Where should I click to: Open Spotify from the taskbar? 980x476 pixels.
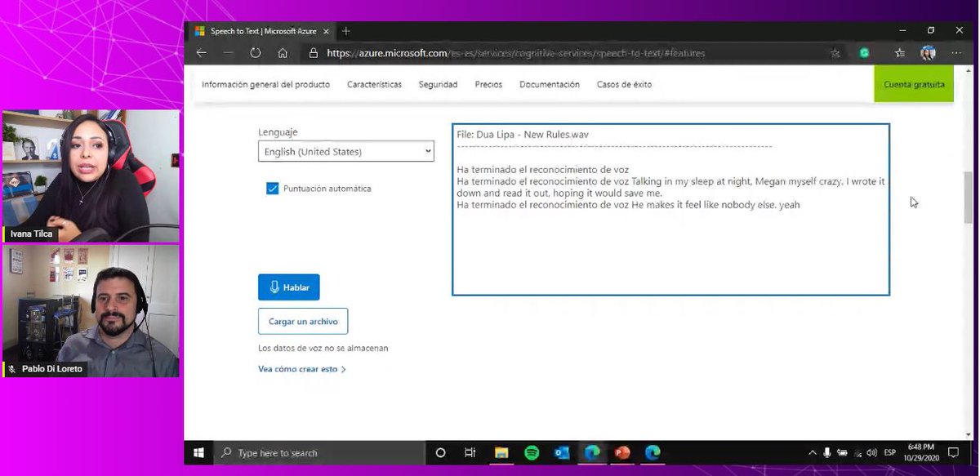click(532, 452)
